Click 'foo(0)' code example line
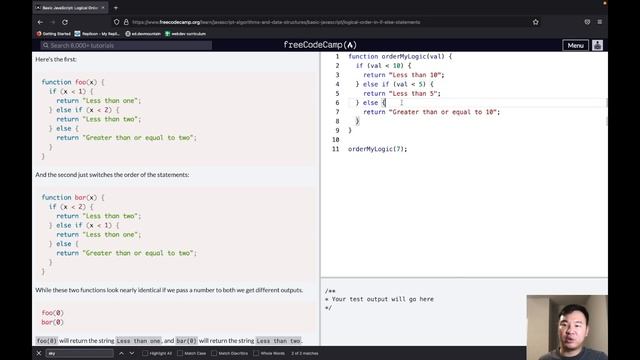This screenshot has height=360, width=640. 53,313
